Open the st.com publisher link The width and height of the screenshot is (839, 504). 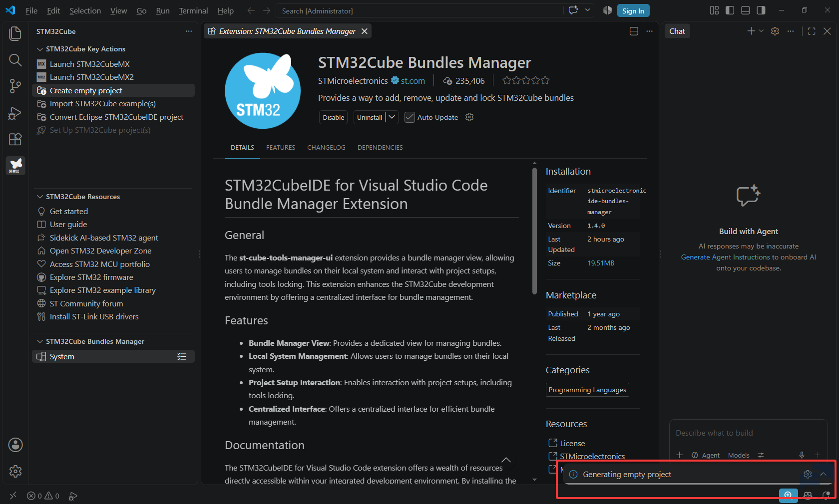413,81
